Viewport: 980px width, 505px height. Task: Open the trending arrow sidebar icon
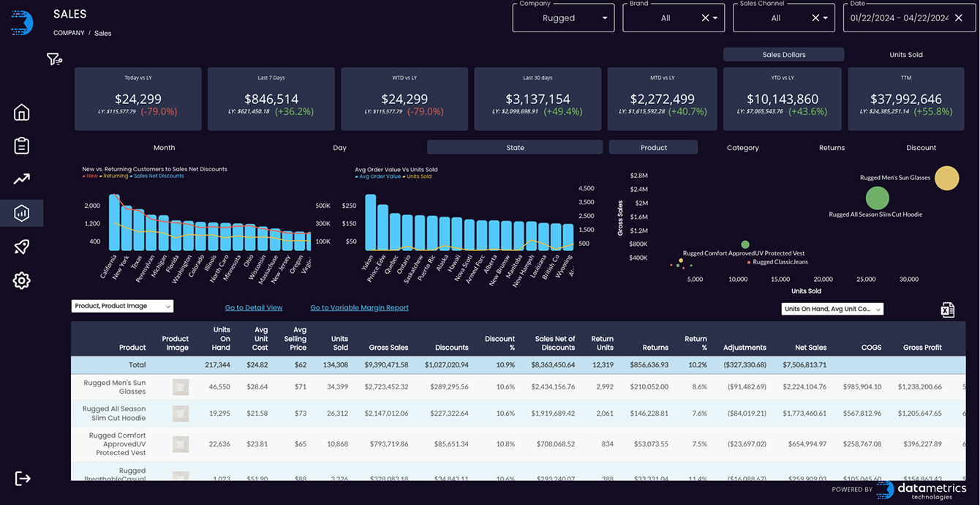point(21,179)
